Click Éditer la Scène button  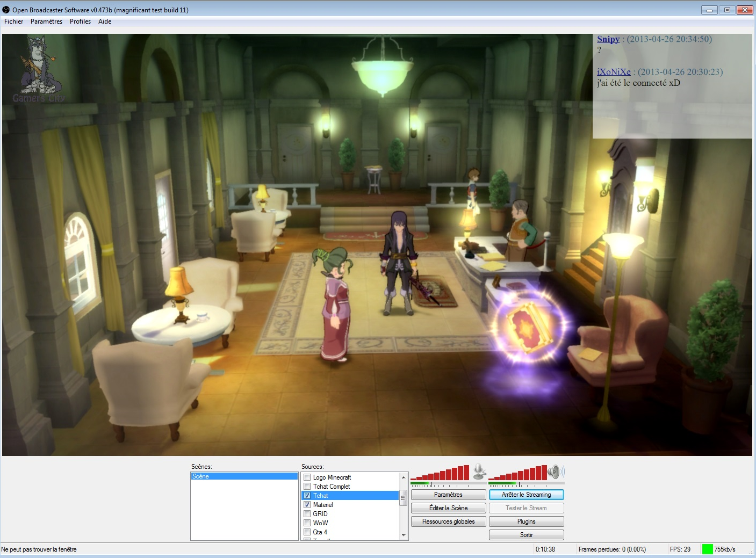click(448, 508)
